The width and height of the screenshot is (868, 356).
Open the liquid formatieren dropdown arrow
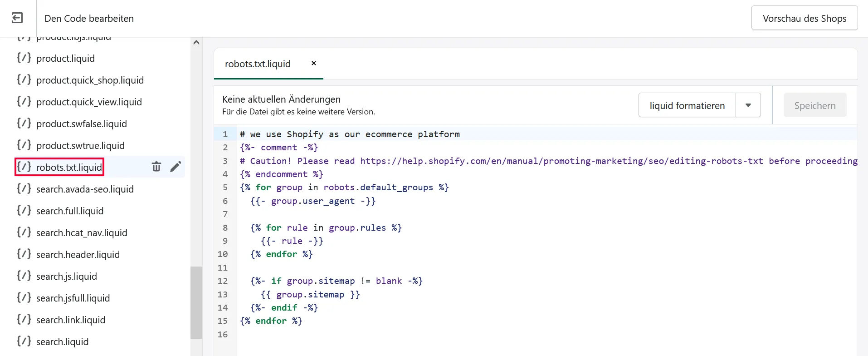[x=748, y=105]
